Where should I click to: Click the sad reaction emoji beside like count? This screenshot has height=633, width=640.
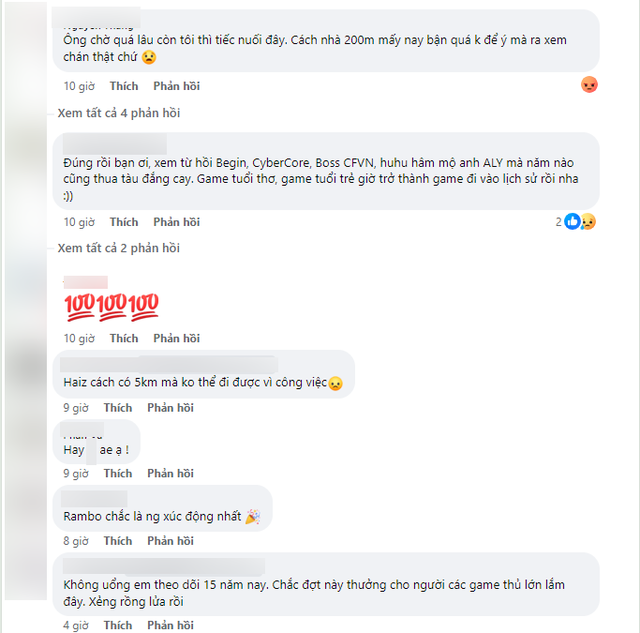point(588,222)
